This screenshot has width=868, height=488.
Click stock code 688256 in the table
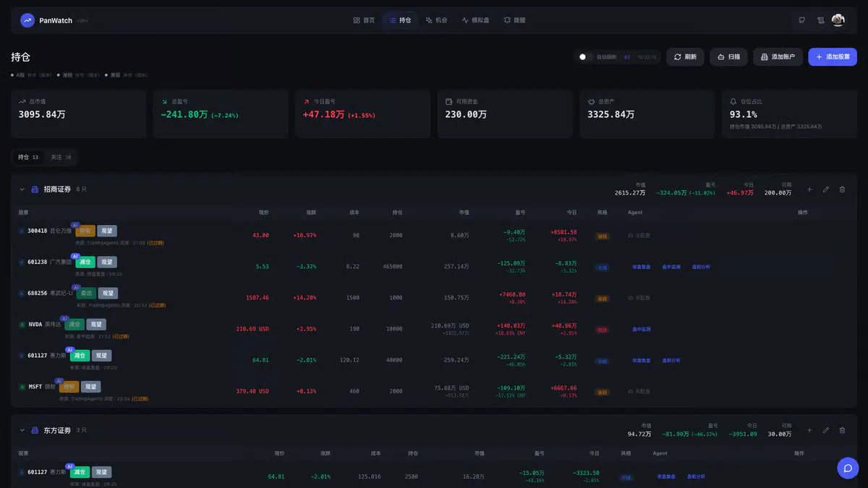(x=38, y=294)
